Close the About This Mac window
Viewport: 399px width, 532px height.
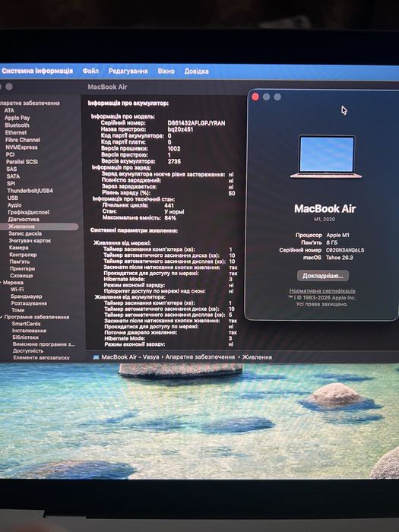(x=255, y=97)
